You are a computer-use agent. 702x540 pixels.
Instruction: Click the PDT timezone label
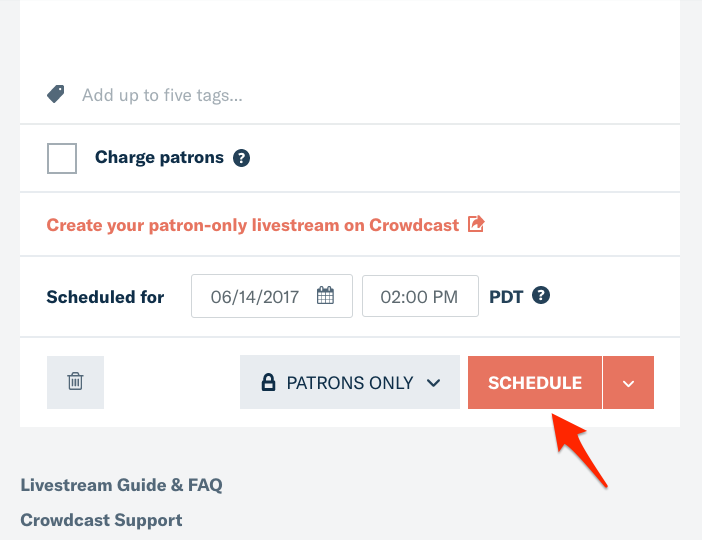[x=506, y=297]
